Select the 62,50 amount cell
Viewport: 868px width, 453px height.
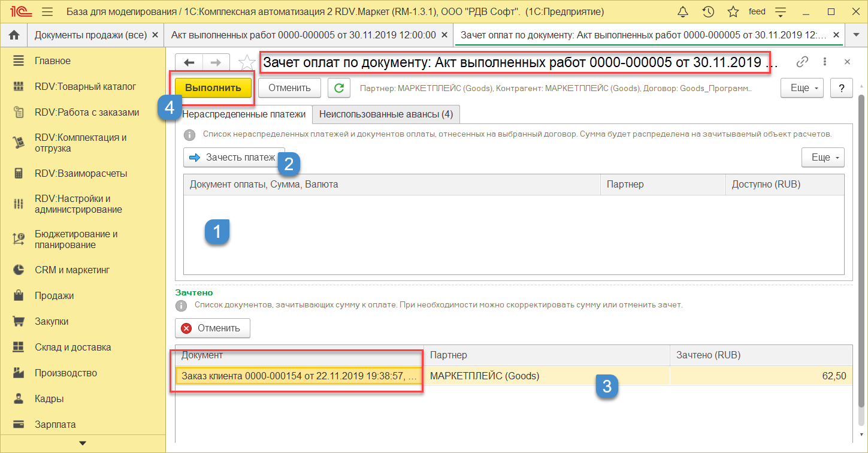761,376
